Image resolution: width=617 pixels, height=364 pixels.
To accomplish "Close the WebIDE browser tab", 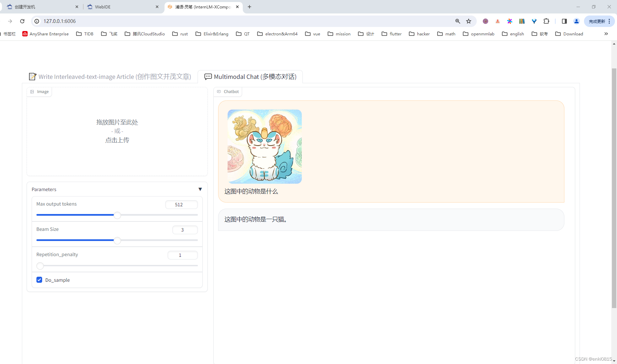I will coord(157,7).
